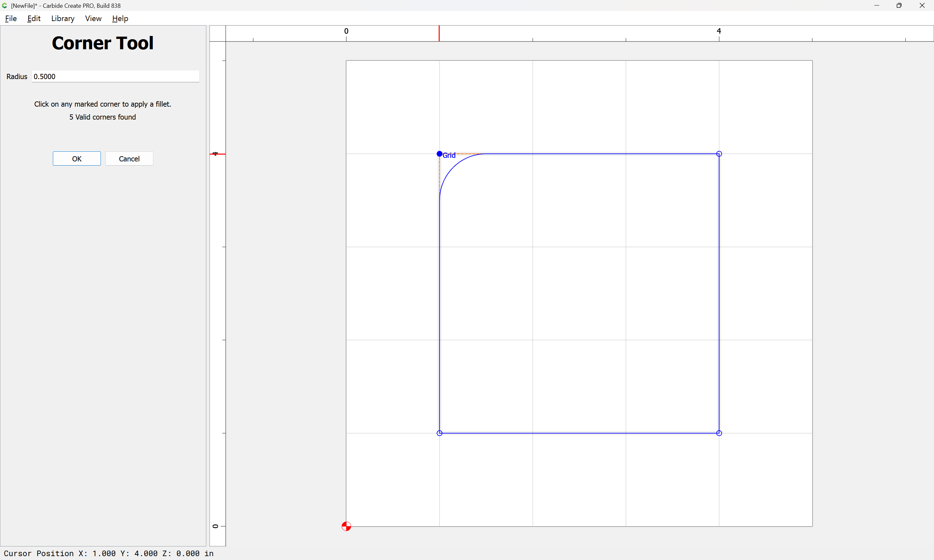The width and height of the screenshot is (934, 560).
Task: Click the bottom-right corner marker of the rectangle
Action: 719,433
